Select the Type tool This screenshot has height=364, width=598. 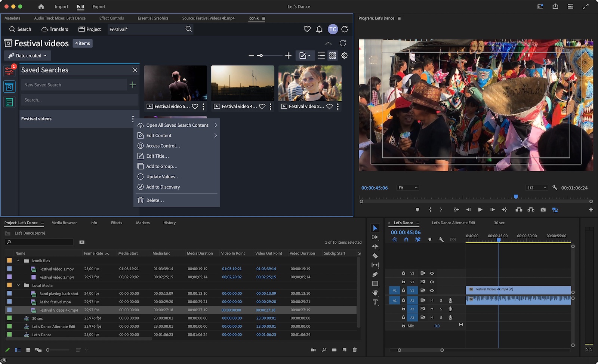click(x=375, y=302)
